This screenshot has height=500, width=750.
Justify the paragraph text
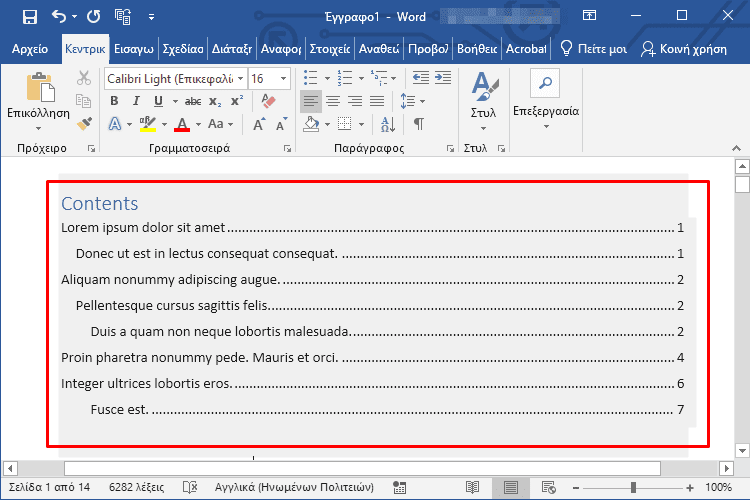pos(377,101)
